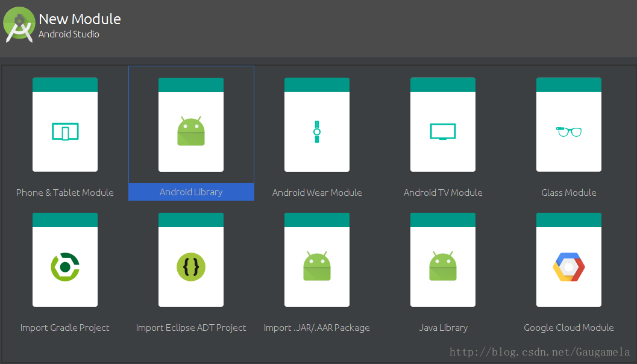The height and width of the screenshot is (364, 637).
Task: Click the 'Import Gradle Project' label
Action: tap(65, 327)
